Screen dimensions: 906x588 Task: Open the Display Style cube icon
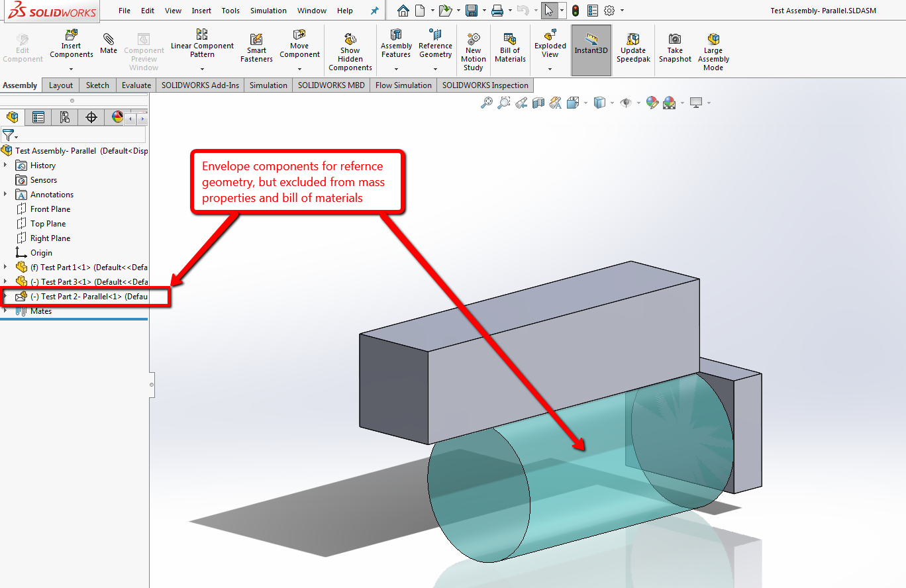[599, 103]
